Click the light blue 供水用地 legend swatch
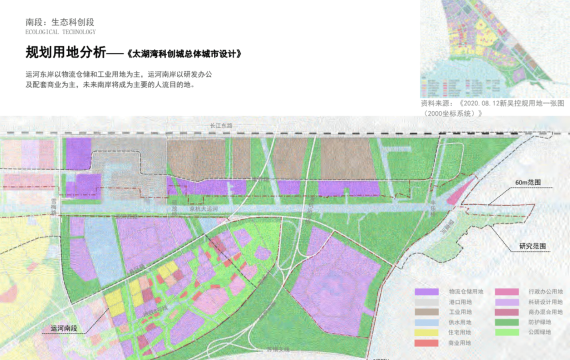The height and width of the screenshot is (360, 570). coord(427,322)
